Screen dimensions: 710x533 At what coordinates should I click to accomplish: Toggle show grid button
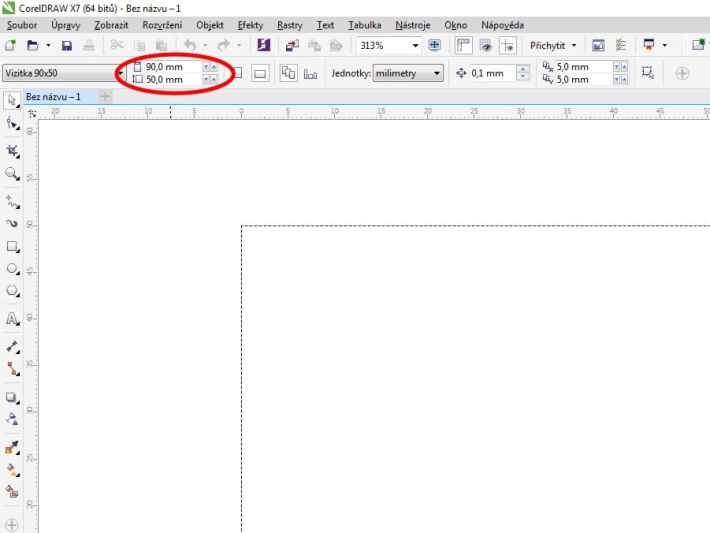tap(485, 45)
